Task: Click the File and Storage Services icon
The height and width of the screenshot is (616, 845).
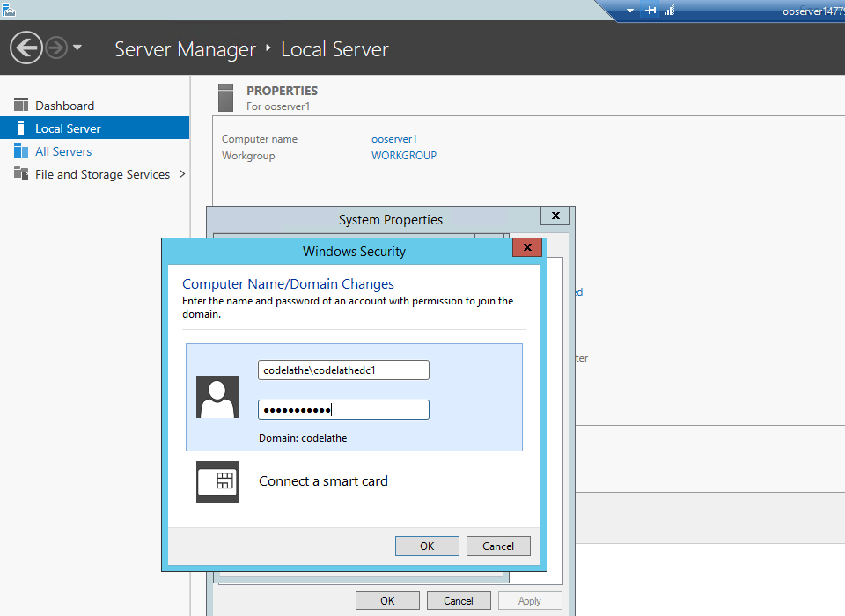Action: point(21,174)
